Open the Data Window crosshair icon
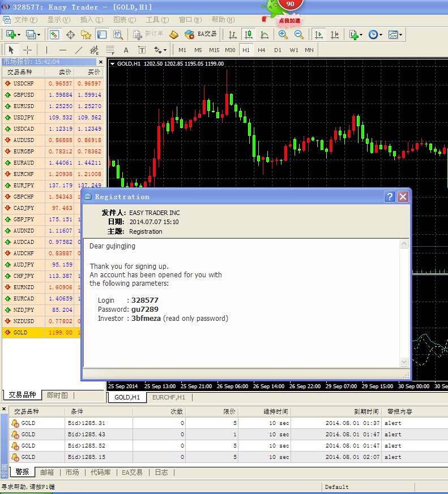Image resolution: width=448 pixels, height=494 pixels. point(70,35)
